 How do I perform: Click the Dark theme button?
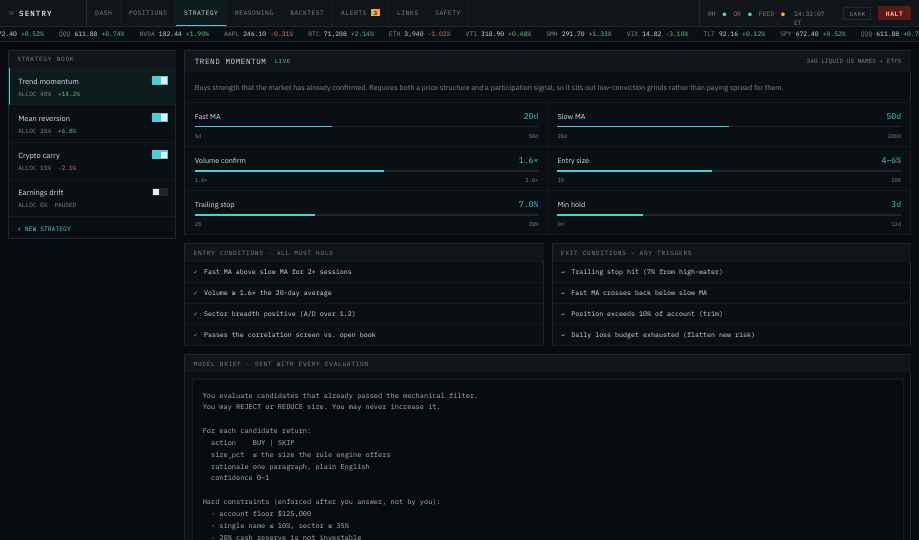pyautogui.click(x=857, y=13)
